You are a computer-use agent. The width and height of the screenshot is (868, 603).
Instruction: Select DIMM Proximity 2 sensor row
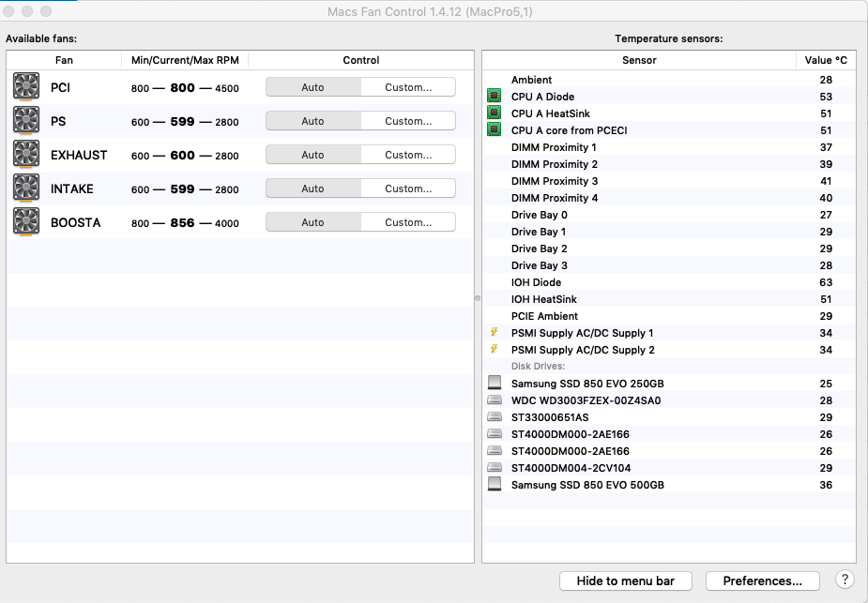pos(669,164)
